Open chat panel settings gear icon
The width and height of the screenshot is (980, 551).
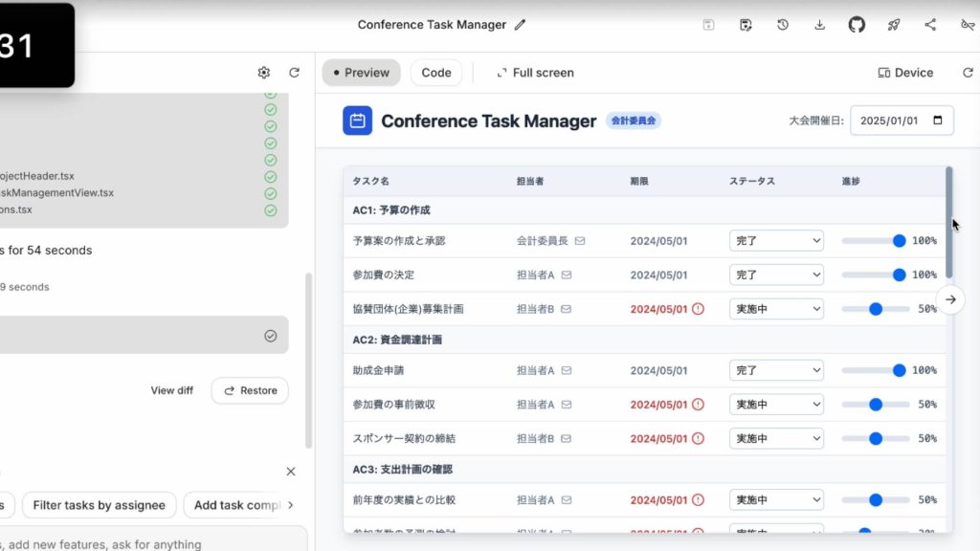point(264,73)
